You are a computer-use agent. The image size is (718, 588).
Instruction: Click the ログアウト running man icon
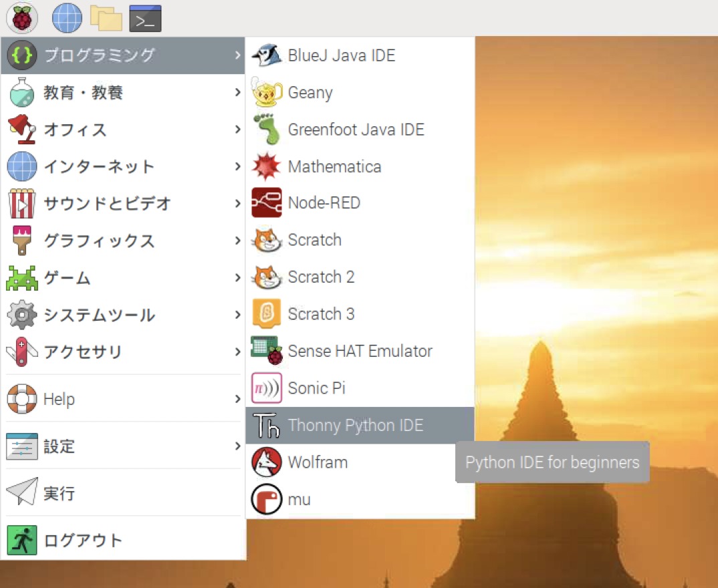click(x=21, y=541)
